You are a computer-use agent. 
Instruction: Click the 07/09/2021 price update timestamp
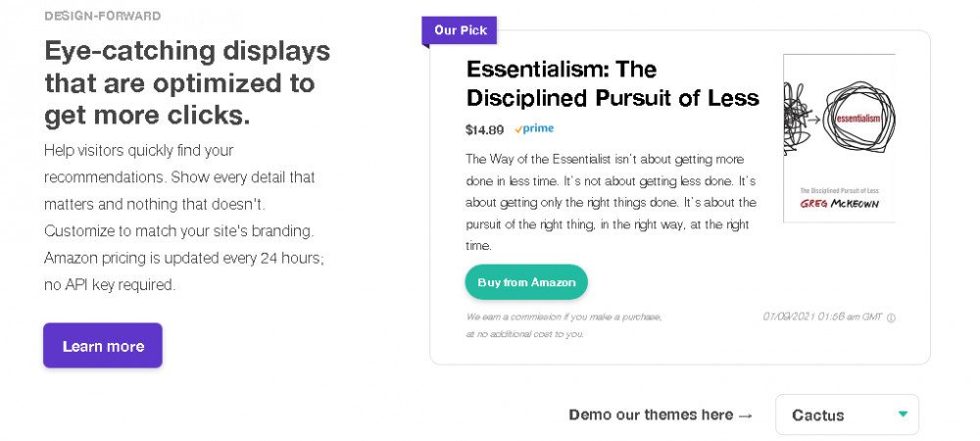(x=821, y=317)
